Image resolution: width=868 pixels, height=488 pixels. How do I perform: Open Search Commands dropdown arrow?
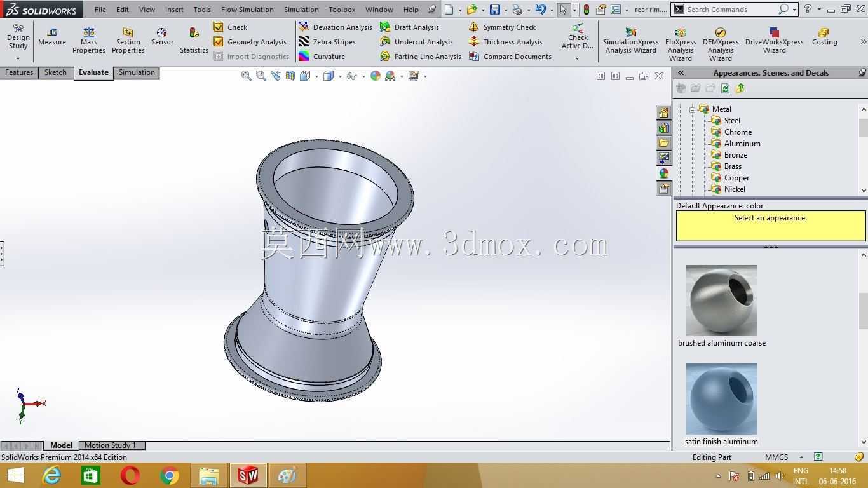click(x=794, y=10)
